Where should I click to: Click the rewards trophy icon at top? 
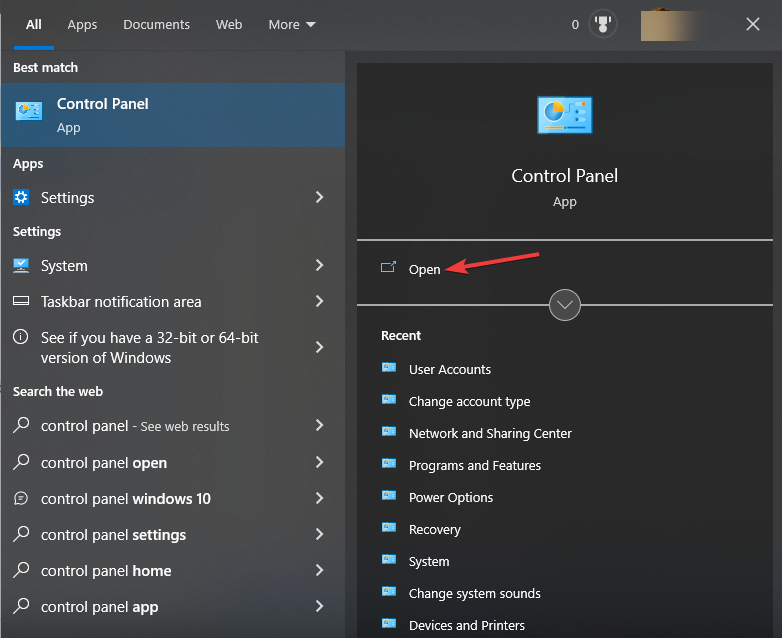(x=603, y=24)
